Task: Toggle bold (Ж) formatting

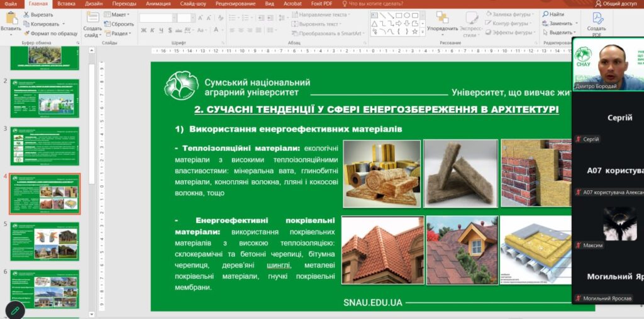Action: tap(143, 30)
